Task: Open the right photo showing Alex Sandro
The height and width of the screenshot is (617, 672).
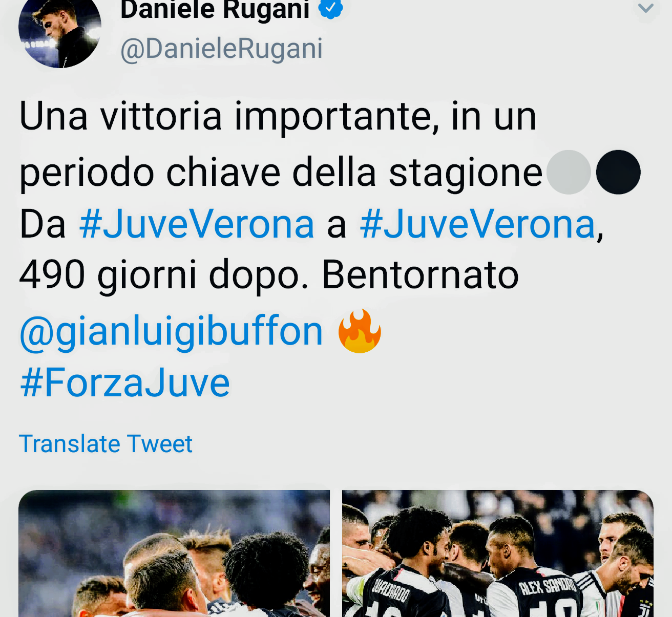Action: [x=498, y=554]
